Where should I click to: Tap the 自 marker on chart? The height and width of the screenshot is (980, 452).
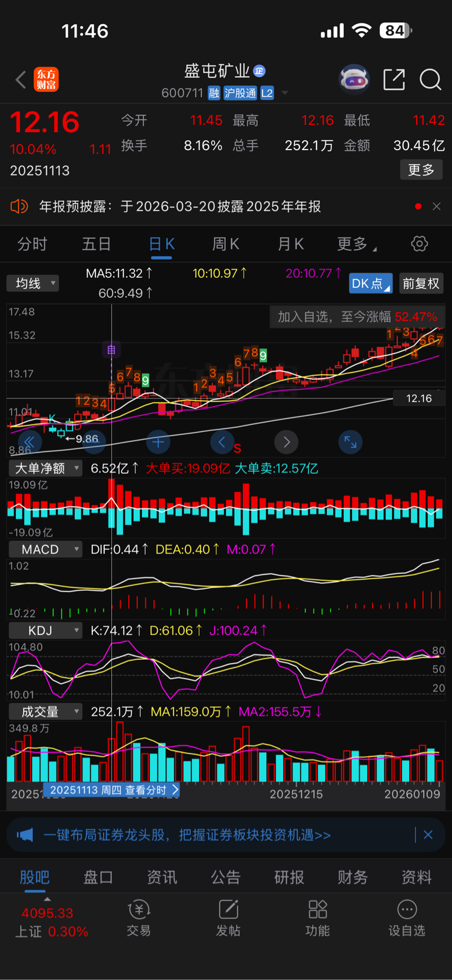[x=111, y=350]
